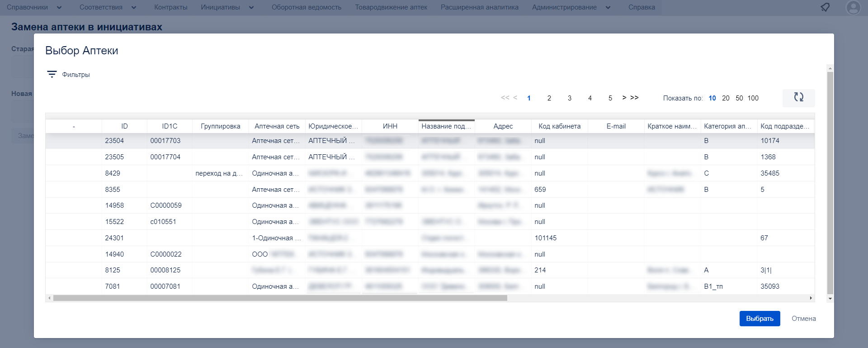This screenshot has height=348, width=868.
Task: Sort by the ID column header
Action: (x=124, y=126)
